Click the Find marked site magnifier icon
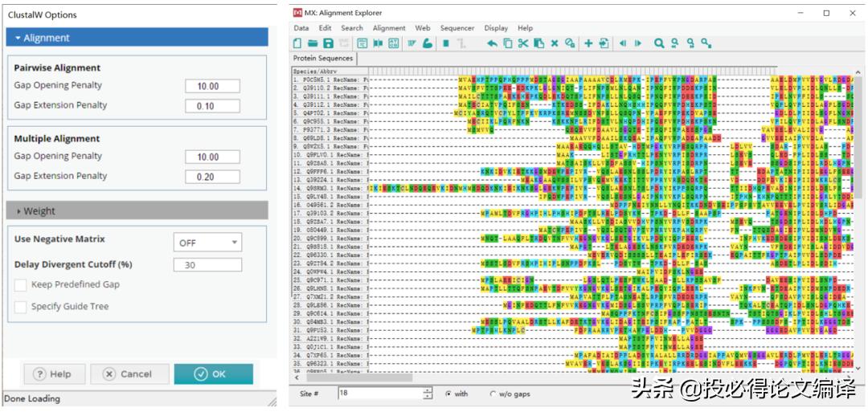This screenshot has height=412, width=868. (x=706, y=43)
